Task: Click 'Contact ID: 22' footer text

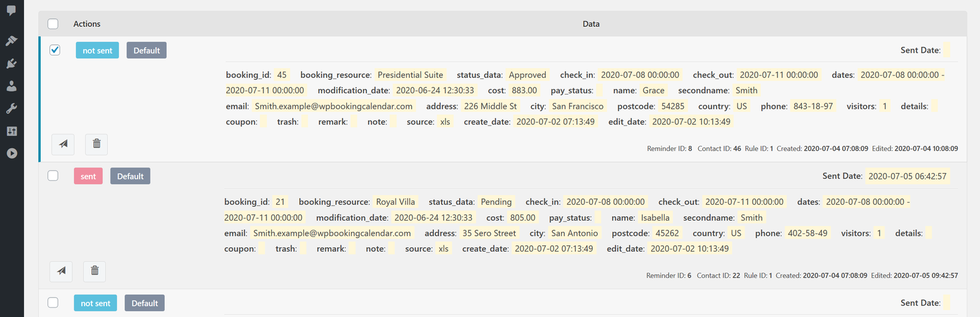Action: click(719, 276)
